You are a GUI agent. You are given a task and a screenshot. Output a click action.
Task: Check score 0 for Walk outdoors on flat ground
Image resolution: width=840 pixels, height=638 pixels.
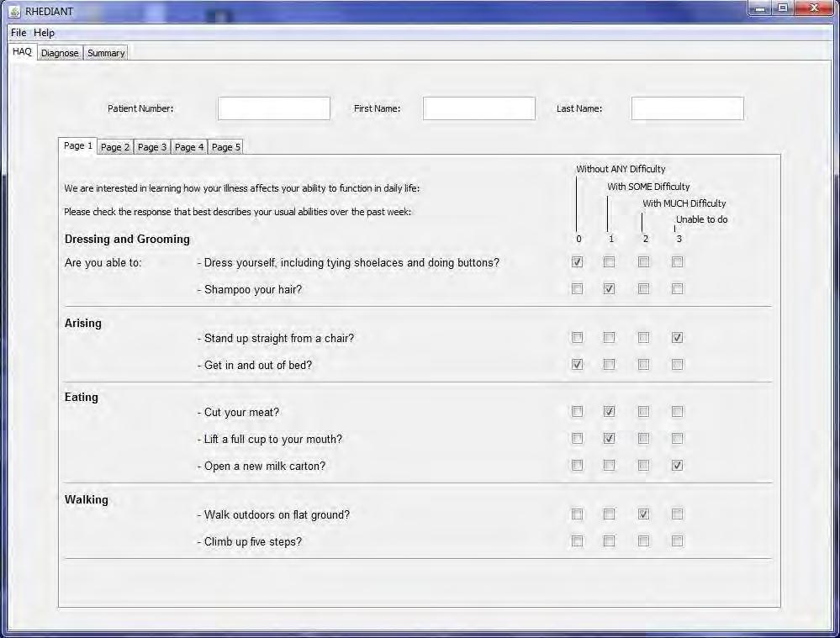click(x=577, y=514)
